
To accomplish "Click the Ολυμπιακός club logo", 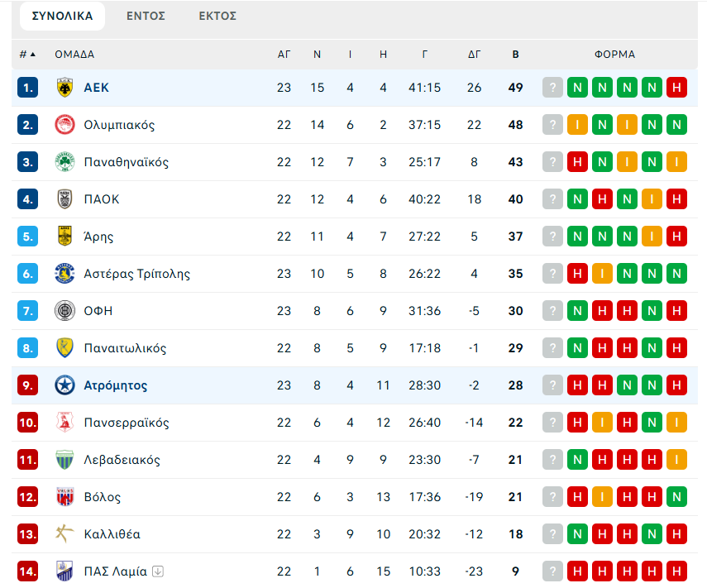I will 64,125.
